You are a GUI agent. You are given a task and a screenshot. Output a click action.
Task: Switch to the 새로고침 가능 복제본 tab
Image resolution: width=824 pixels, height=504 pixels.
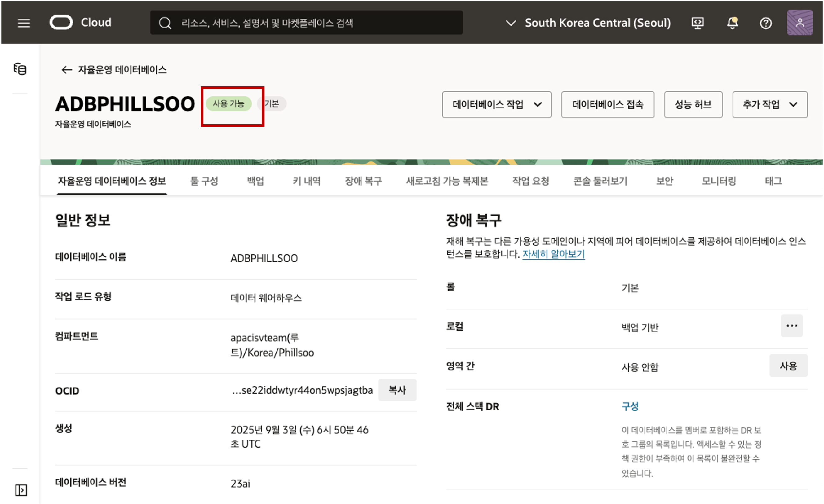[x=447, y=181]
